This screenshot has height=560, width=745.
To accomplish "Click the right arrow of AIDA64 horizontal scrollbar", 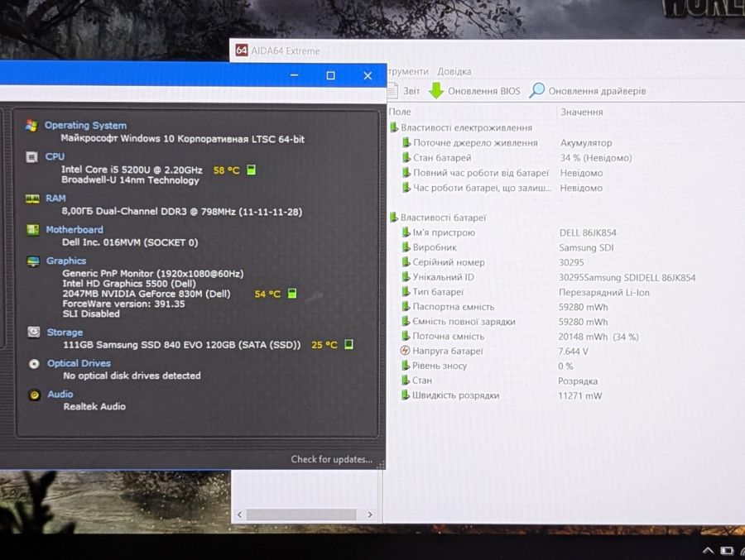I will coord(370,515).
